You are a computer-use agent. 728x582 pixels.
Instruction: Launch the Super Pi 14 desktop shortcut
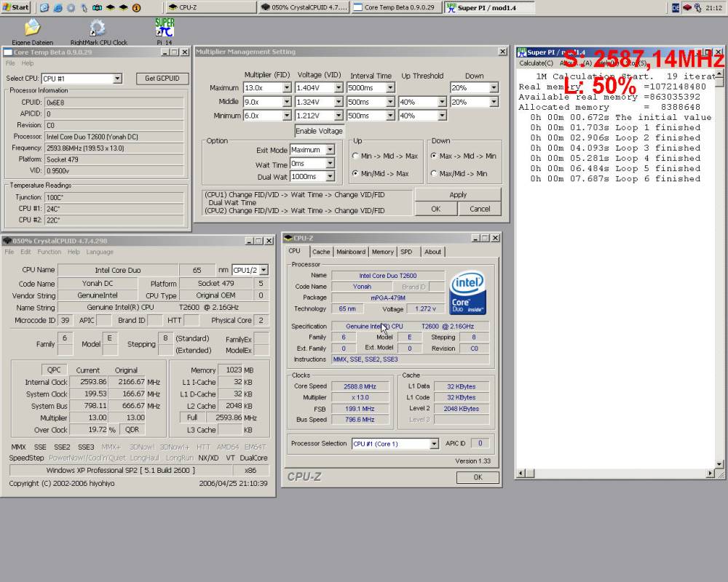tap(165, 28)
